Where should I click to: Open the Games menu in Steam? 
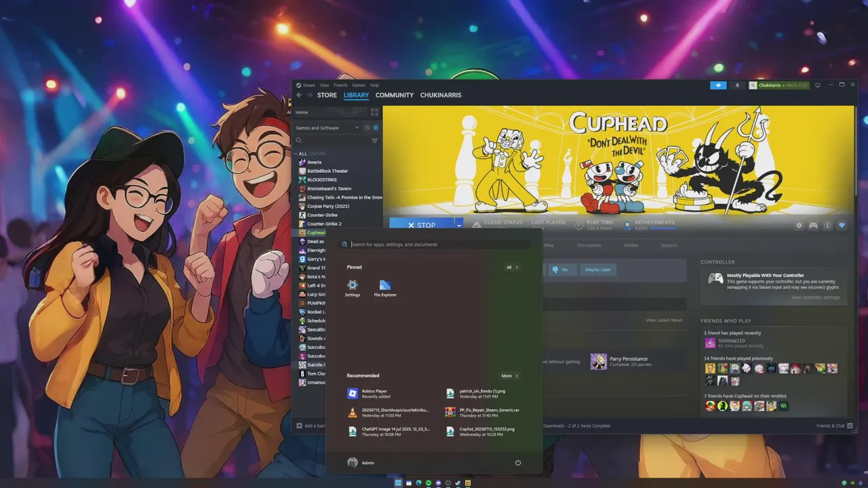pyautogui.click(x=359, y=85)
